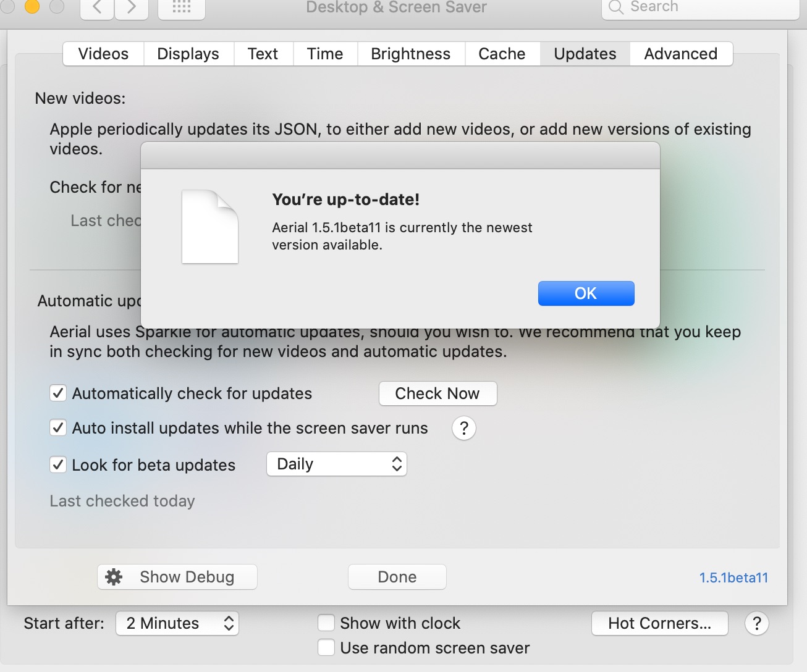Disable Automatically check for updates

pyautogui.click(x=58, y=393)
